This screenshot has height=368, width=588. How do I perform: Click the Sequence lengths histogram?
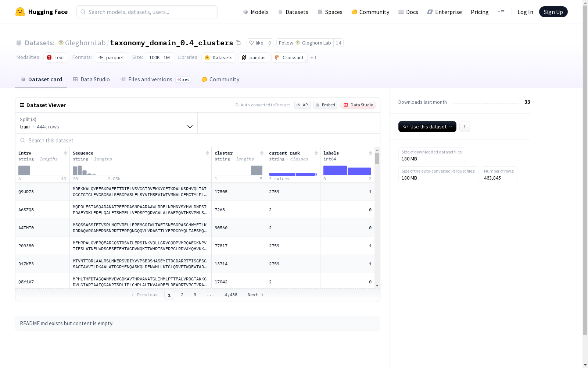point(97,170)
